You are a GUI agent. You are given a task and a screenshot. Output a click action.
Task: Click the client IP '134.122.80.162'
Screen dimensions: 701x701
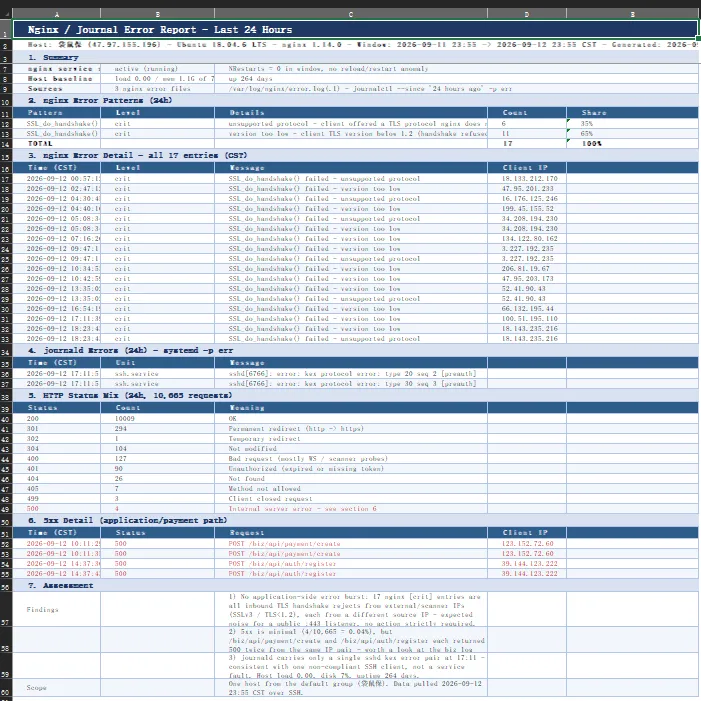click(527, 239)
